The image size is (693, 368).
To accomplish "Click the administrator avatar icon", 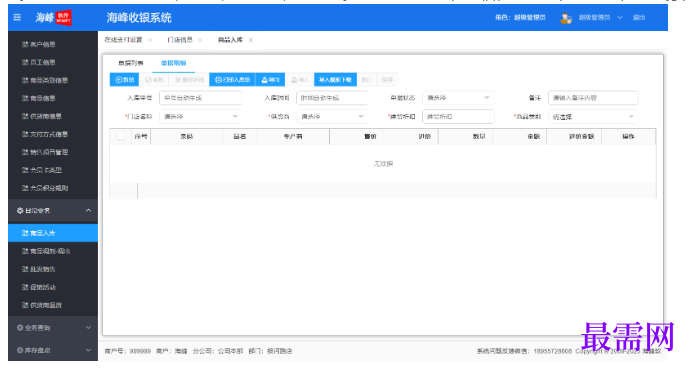I will (x=566, y=18).
